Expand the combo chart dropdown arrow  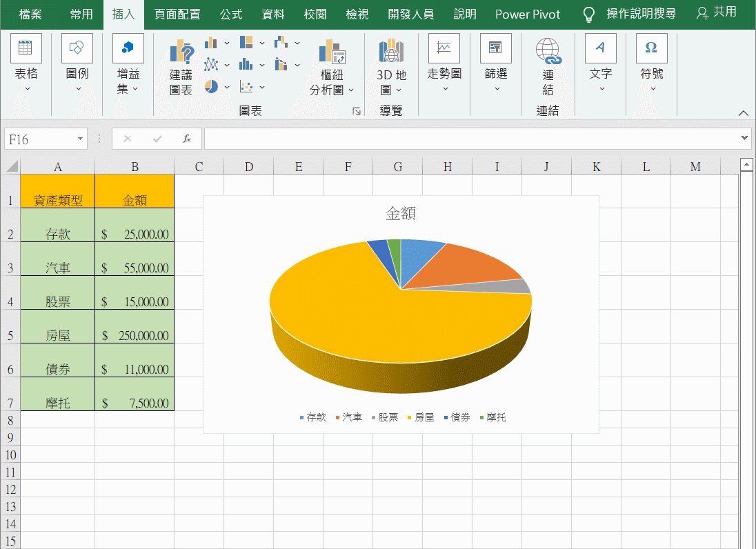click(x=297, y=65)
